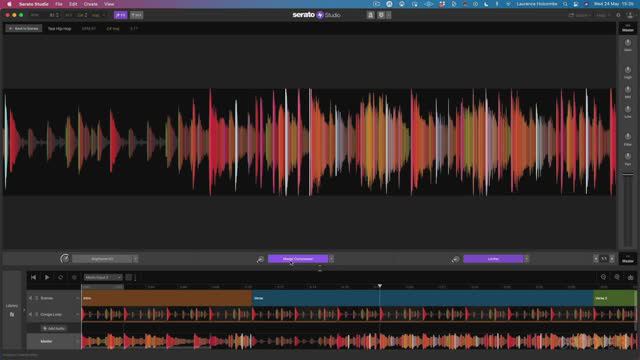Viewport: 640px width, 360px height.
Task: Click the round knob of first FX slot
Action: [64, 258]
